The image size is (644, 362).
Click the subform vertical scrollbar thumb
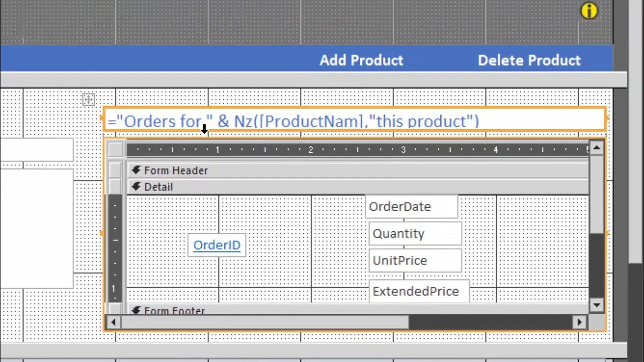pos(596,194)
